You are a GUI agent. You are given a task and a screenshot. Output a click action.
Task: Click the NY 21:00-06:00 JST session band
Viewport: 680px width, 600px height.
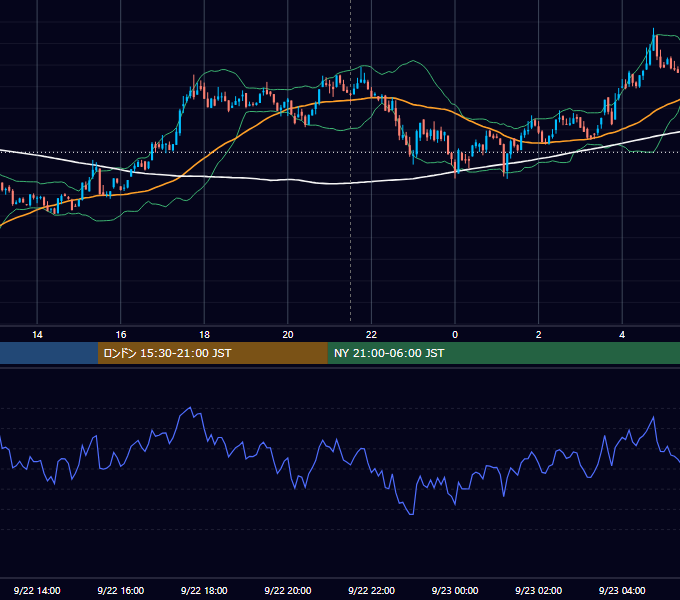[503, 353]
